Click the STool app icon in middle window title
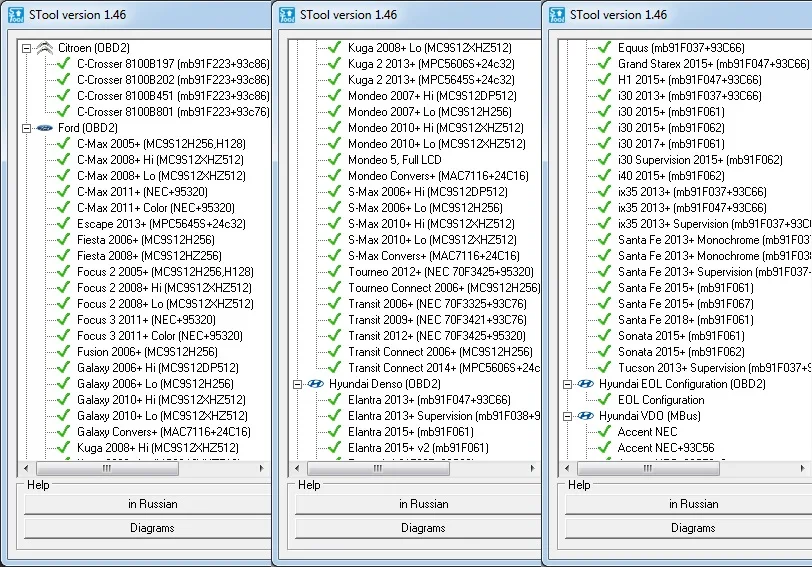Screen dimensions: 812x567 pyautogui.click(x=287, y=15)
